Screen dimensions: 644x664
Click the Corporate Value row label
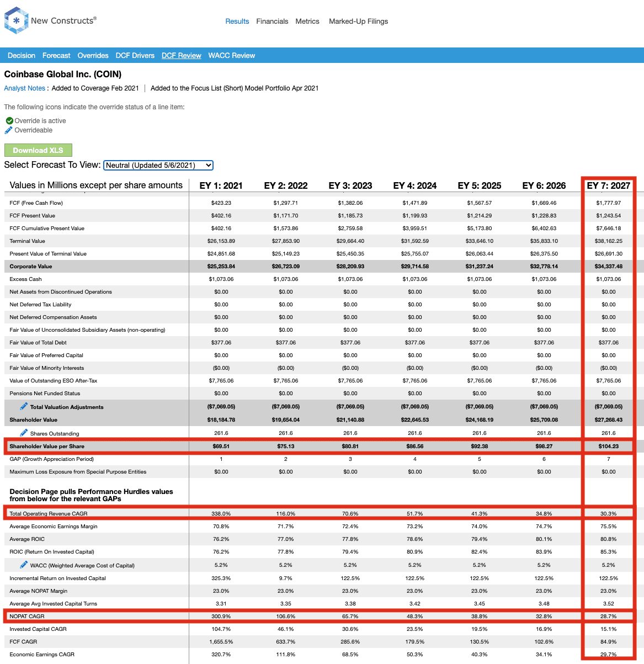31,267
